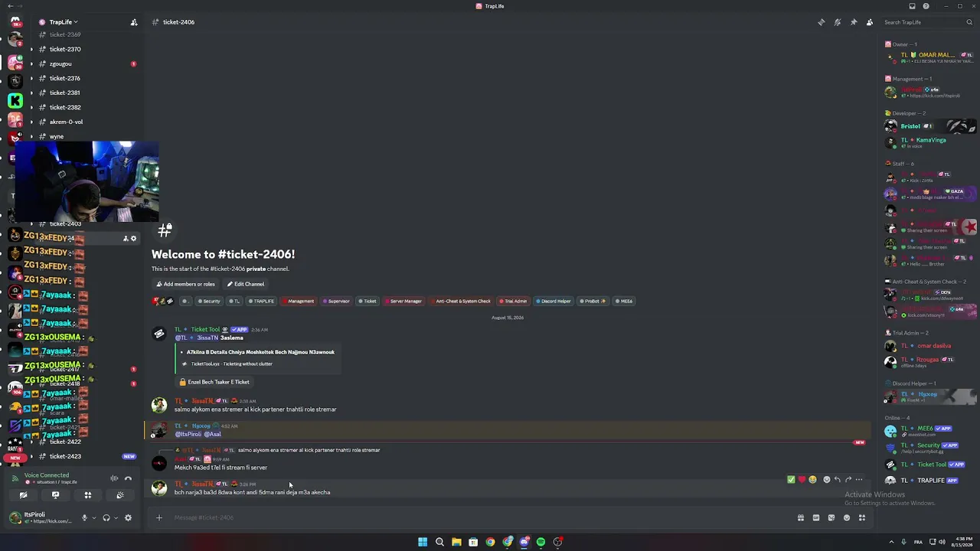Open the Apps launcher in message bar

tap(862, 517)
